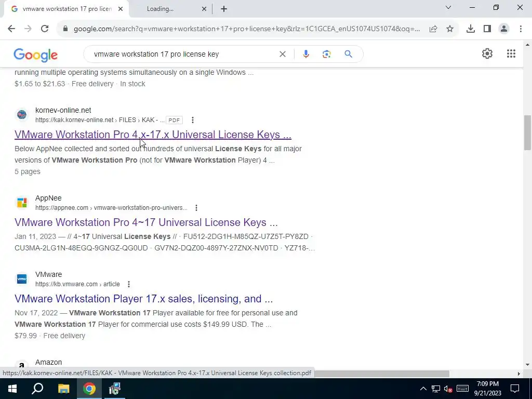Image resolution: width=532 pixels, height=399 pixels.
Task: Show hidden system tray icons
Action: (x=423, y=389)
